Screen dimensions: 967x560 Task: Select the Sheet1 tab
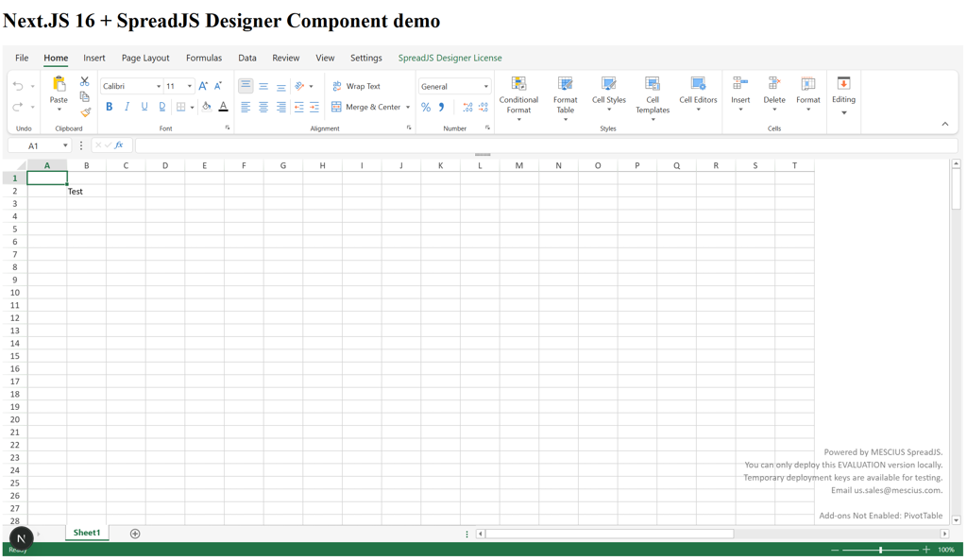(87, 533)
